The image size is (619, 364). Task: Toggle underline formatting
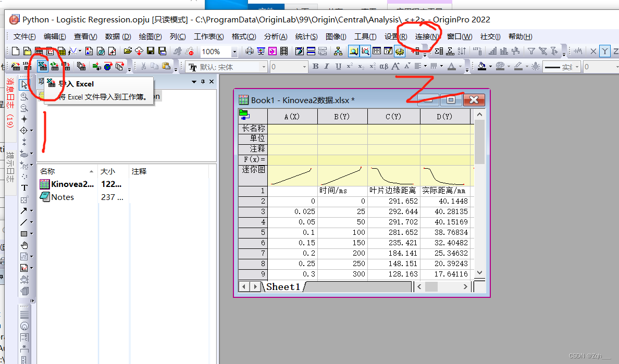(338, 66)
